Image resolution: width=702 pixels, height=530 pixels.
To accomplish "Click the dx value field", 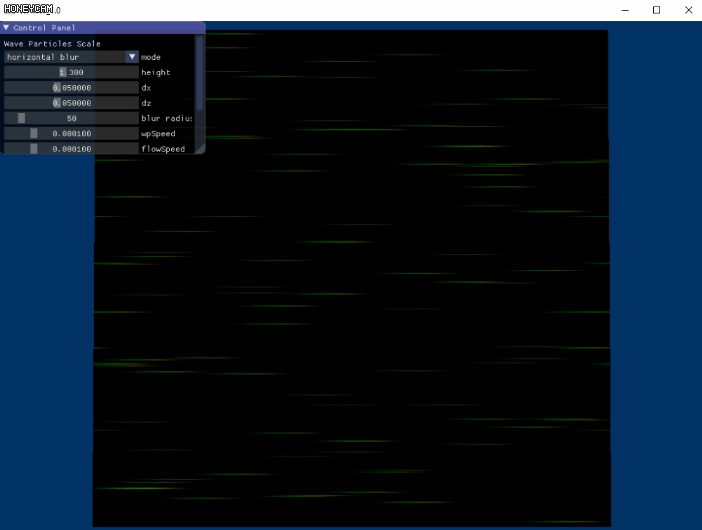I will (71, 88).
